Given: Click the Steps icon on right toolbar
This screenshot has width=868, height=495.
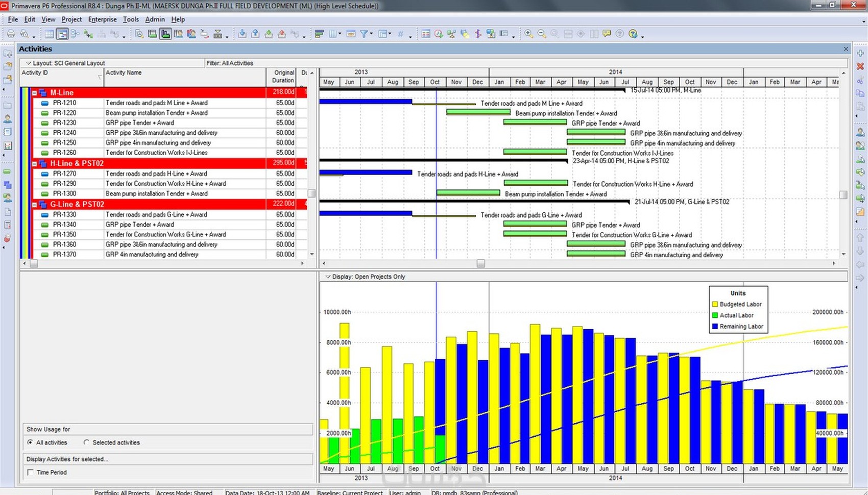Looking at the screenshot, I should click(x=860, y=212).
